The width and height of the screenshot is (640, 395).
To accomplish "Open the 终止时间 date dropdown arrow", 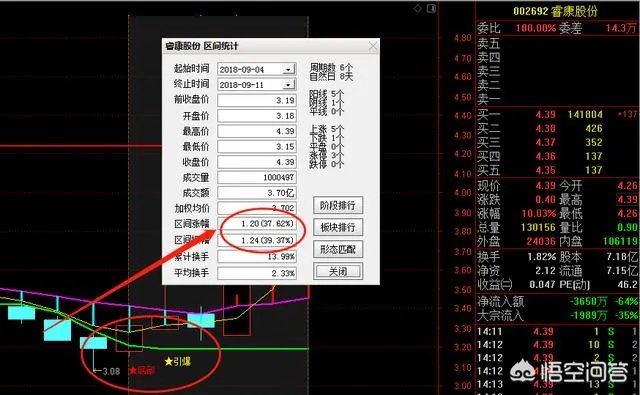I will click(x=289, y=84).
